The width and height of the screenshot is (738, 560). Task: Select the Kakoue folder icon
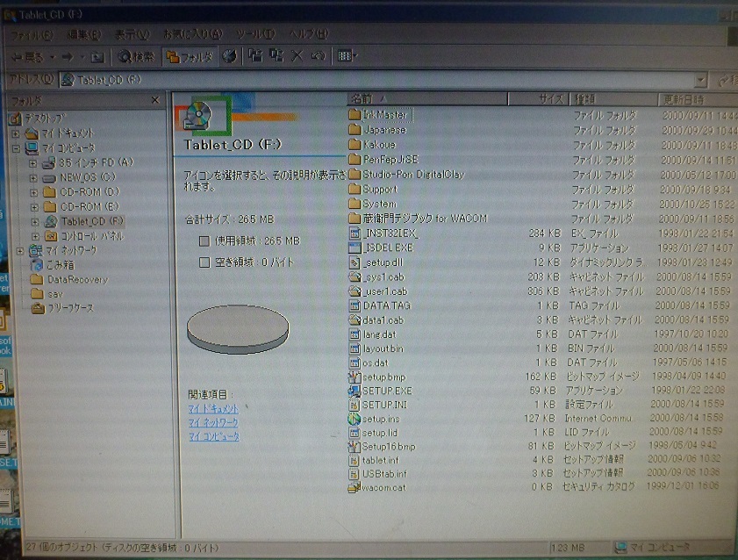(x=355, y=145)
